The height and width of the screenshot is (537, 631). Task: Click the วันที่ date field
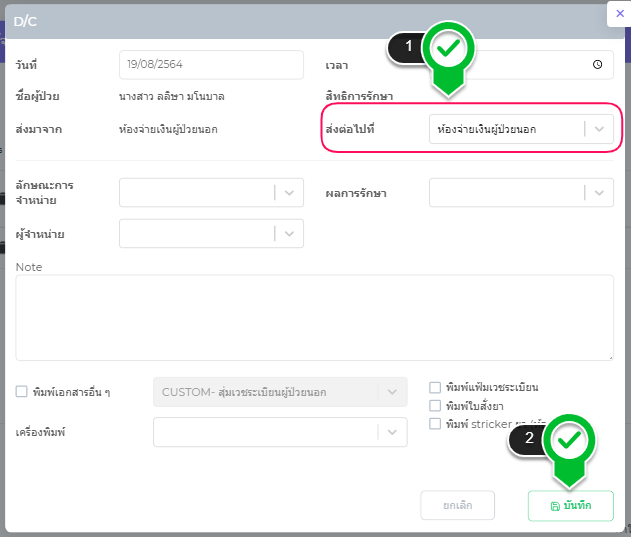pyautogui.click(x=210, y=65)
